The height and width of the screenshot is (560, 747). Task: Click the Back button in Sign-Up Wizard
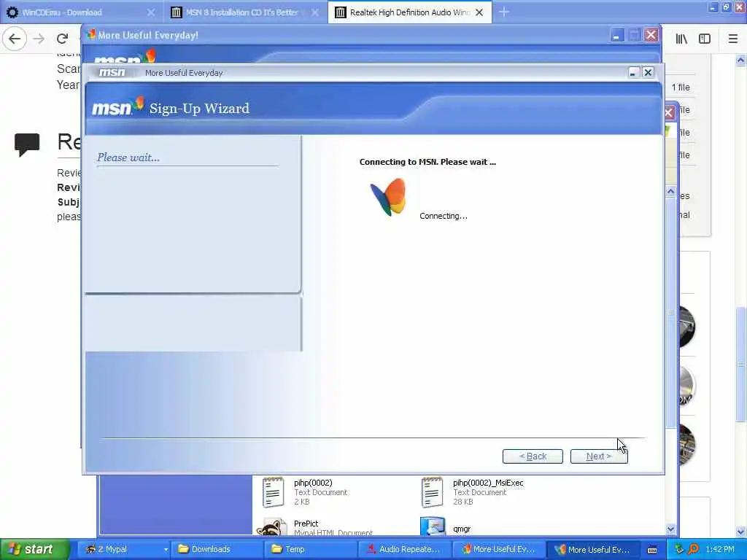[533, 456]
